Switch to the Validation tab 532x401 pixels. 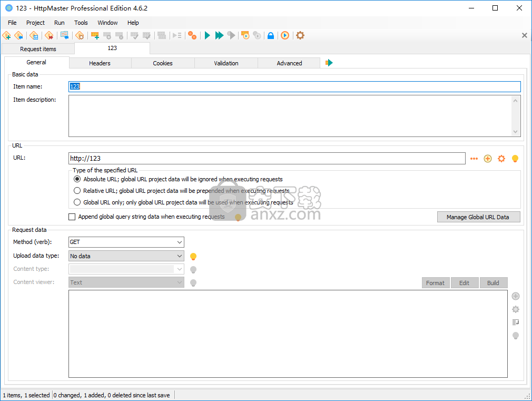[226, 63]
